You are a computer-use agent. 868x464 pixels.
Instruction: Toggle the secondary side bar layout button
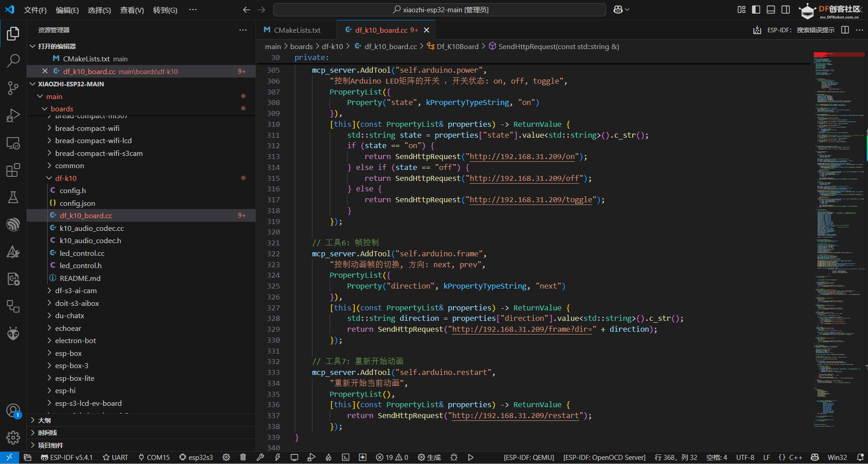click(x=785, y=10)
